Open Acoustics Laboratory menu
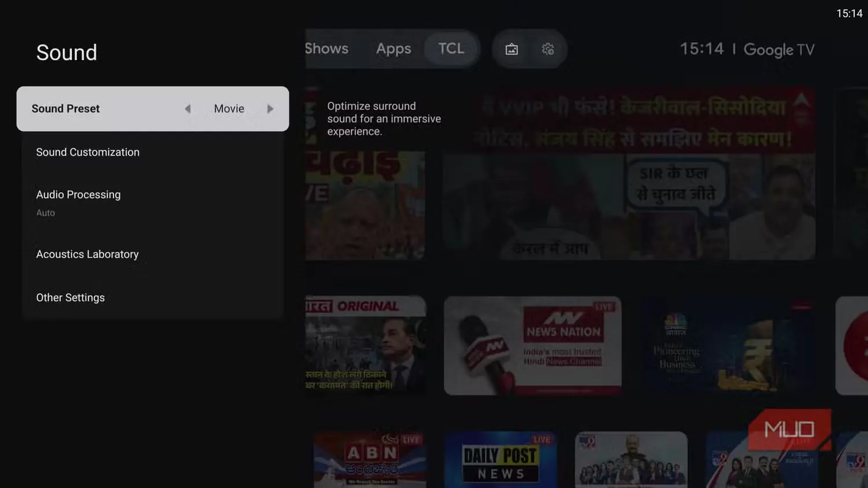This screenshot has height=488, width=868. [x=153, y=254]
